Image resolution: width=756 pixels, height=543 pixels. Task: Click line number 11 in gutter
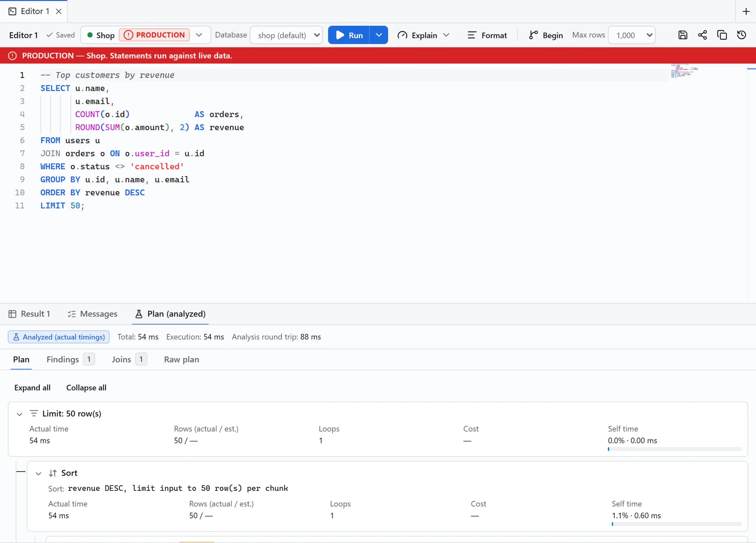[20, 206]
